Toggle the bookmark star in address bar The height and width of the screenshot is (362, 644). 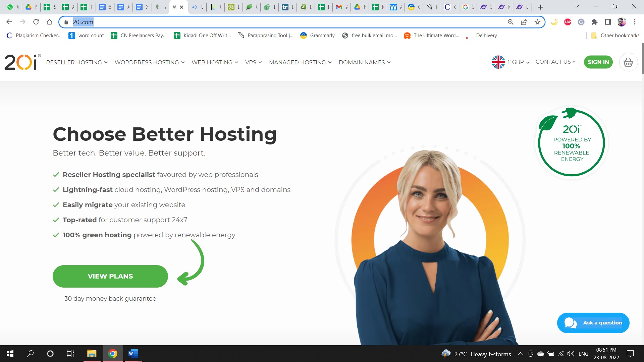tap(537, 22)
